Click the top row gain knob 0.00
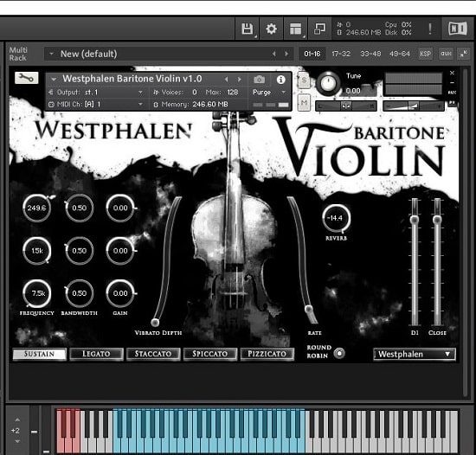476x455 pixels. pyautogui.click(x=120, y=208)
